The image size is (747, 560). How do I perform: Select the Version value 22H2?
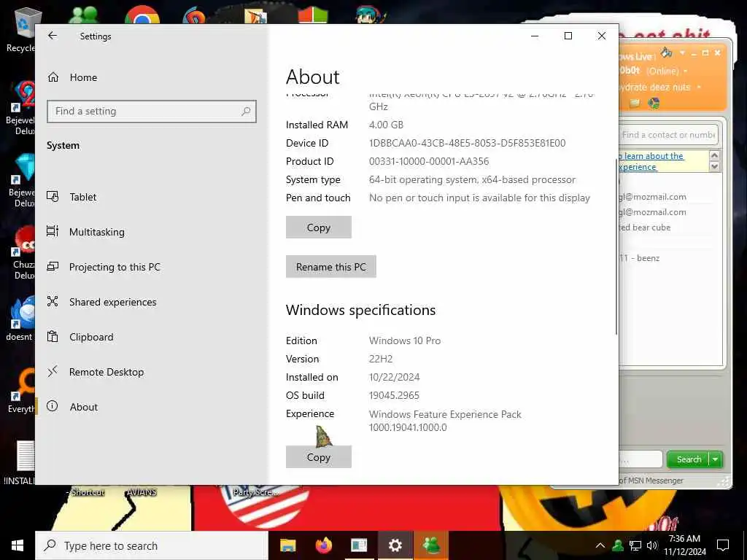point(381,359)
